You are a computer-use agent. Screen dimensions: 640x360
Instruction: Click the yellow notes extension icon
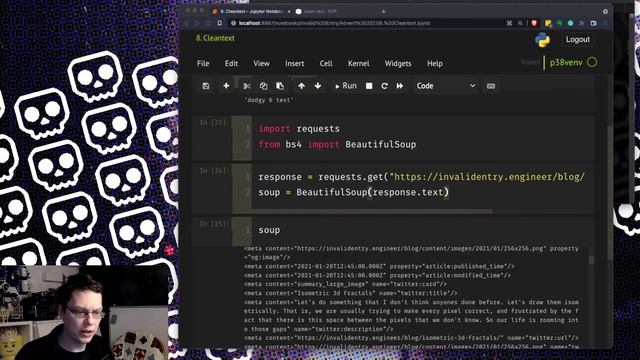tap(548, 23)
